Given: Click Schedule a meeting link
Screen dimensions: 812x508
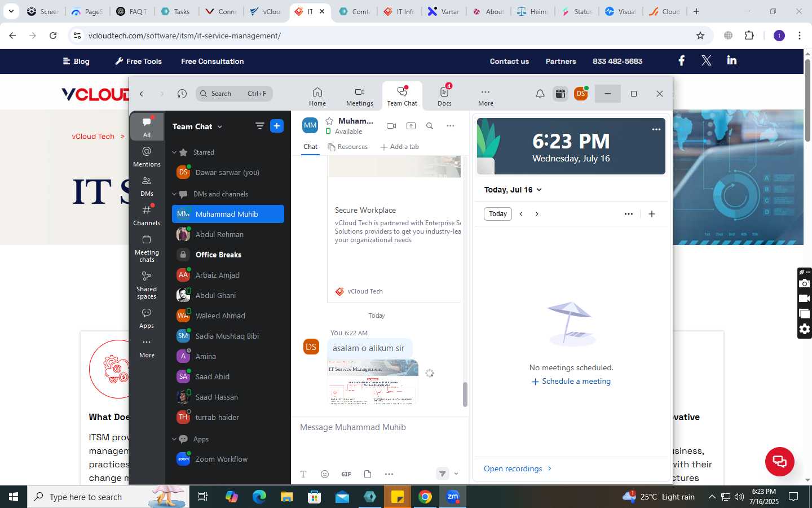Looking at the screenshot, I should coord(571,382).
